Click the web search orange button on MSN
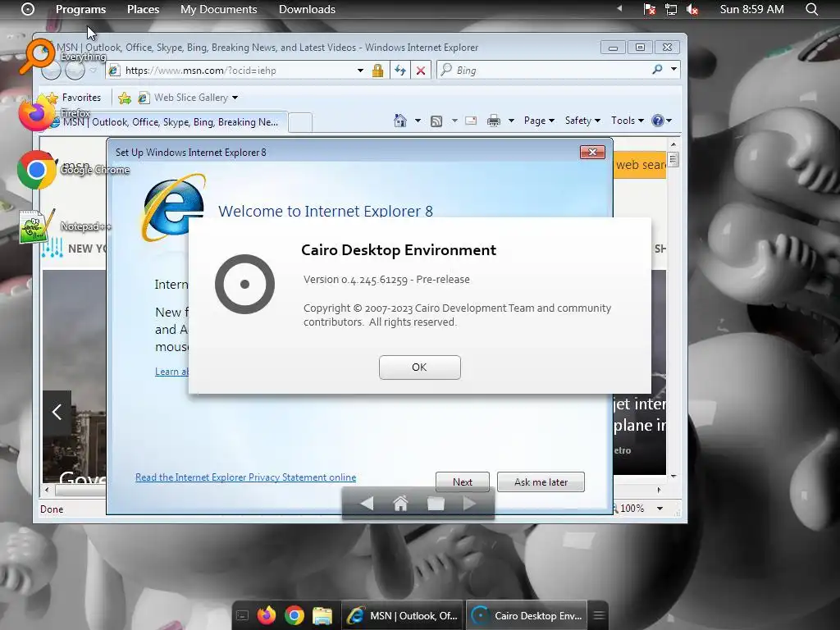 [640, 164]
